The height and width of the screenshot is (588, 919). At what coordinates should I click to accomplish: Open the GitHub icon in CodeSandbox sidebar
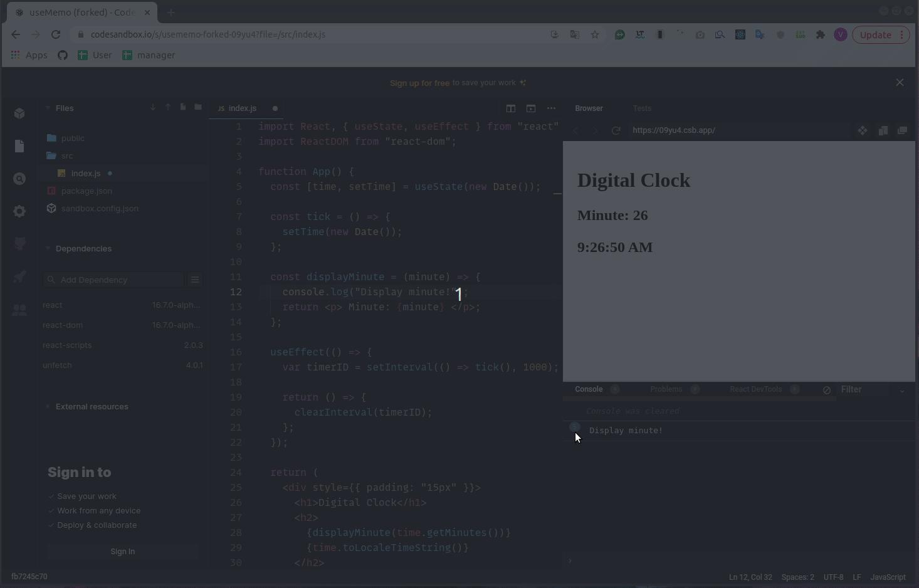pyautogui.click(x=19, y=244)
